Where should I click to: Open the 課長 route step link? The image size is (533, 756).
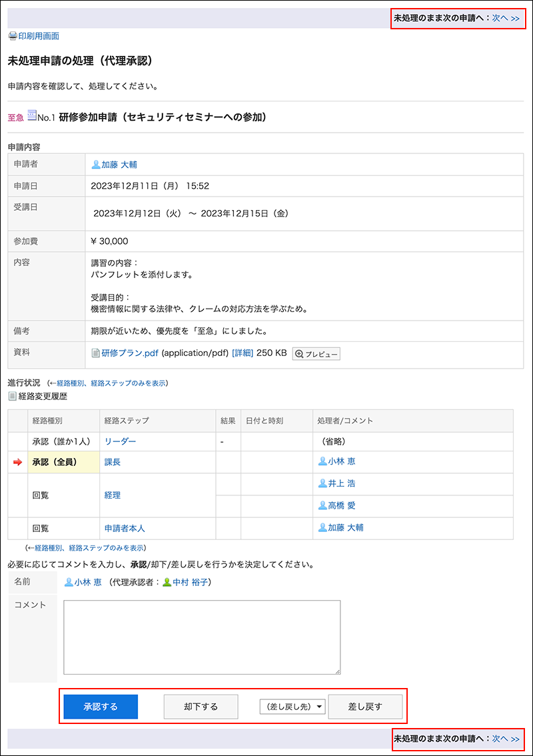pos(113,463)
